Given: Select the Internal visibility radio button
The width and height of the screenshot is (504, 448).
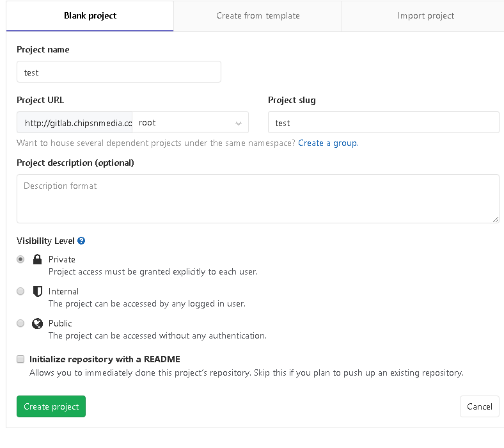Looking at the screenshot, I should [x=20, y=291].
